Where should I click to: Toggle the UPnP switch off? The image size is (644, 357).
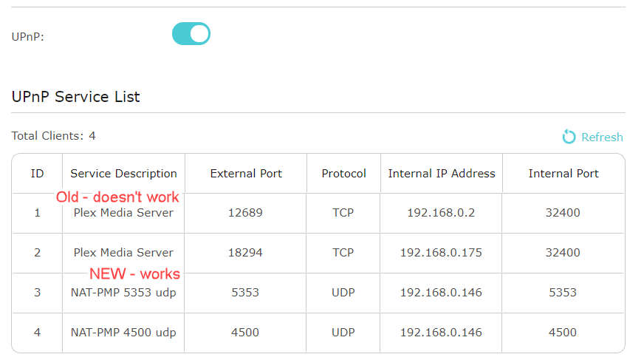[x=191, y=34]
